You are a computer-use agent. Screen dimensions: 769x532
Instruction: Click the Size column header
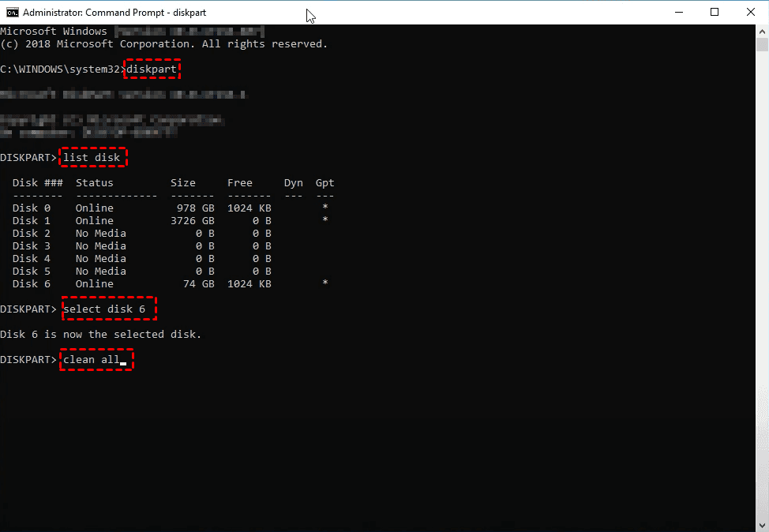(183, 183)
